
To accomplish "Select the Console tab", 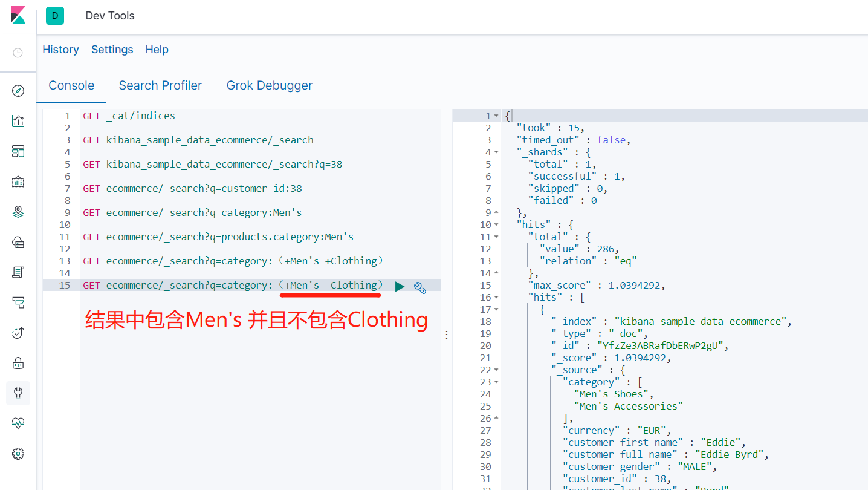I will pyautogui.click(x=71, y=85).
